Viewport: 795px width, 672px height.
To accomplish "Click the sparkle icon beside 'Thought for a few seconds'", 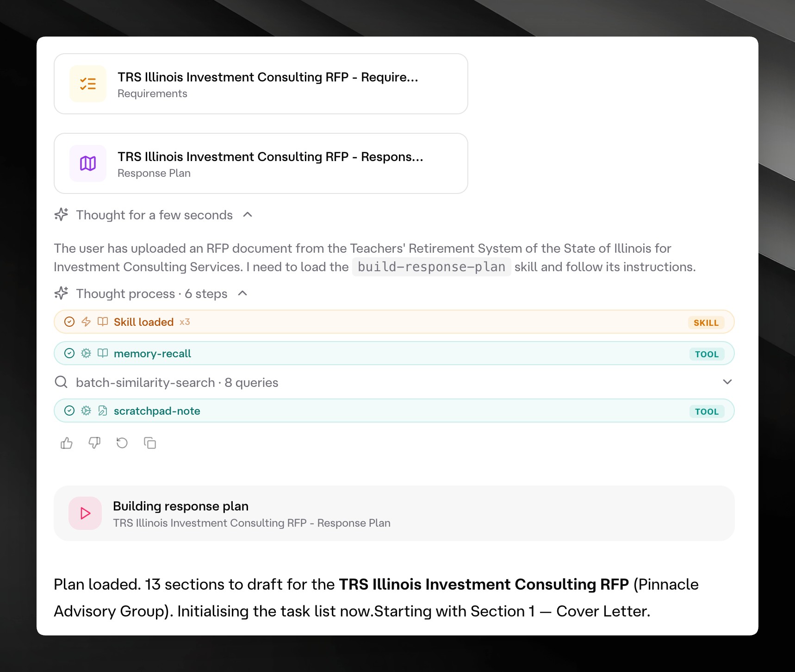I will [x=61, y=215].
